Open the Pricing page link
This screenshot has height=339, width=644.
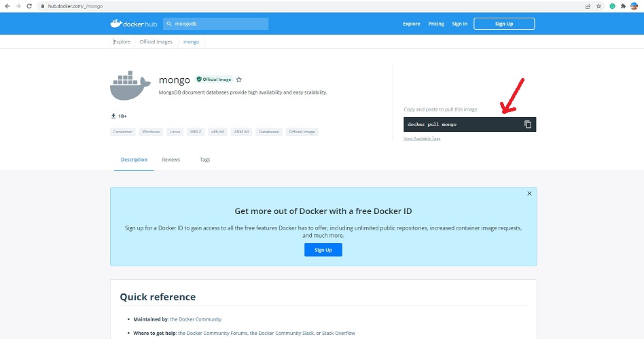tap(436, 24)
